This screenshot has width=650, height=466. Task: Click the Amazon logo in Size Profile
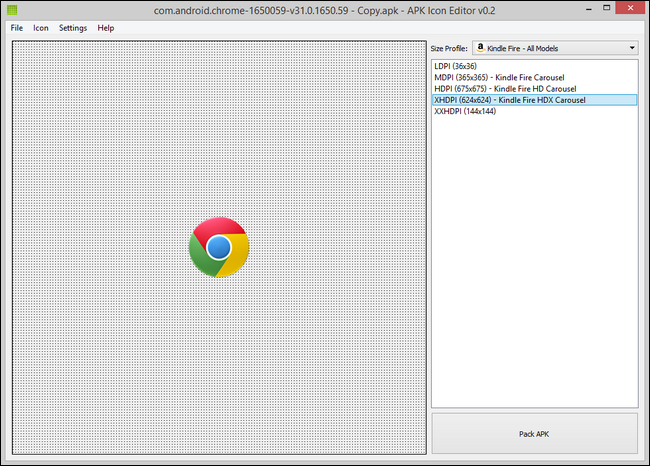[x=480, y=48]
